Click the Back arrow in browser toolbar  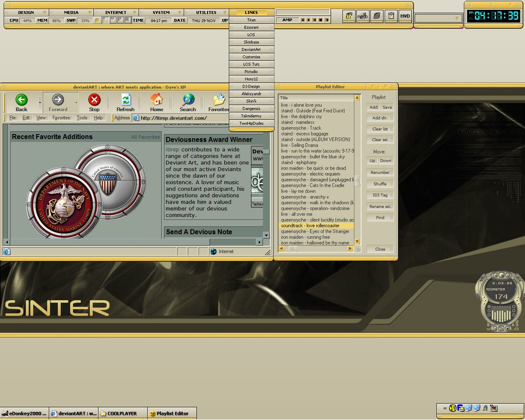pyautogui.click(x=21, y=100)
